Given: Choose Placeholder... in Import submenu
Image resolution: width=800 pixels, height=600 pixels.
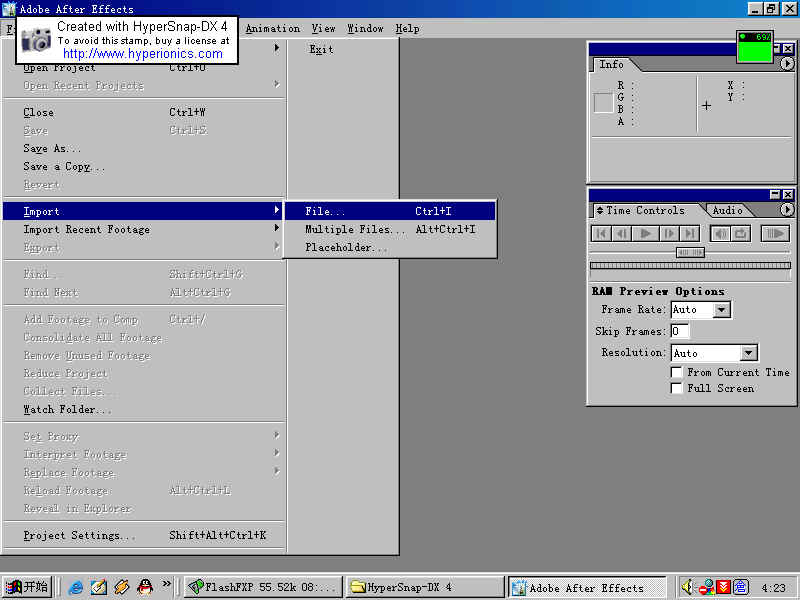Looking at the screenshot, I should (x=390, y=247).
